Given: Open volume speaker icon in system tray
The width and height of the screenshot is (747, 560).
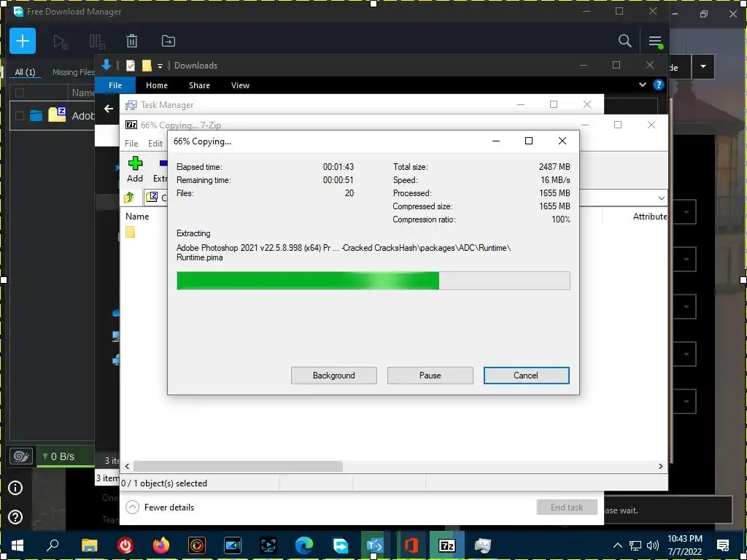Looking at the screenshot, I should (x=653, y=545).
